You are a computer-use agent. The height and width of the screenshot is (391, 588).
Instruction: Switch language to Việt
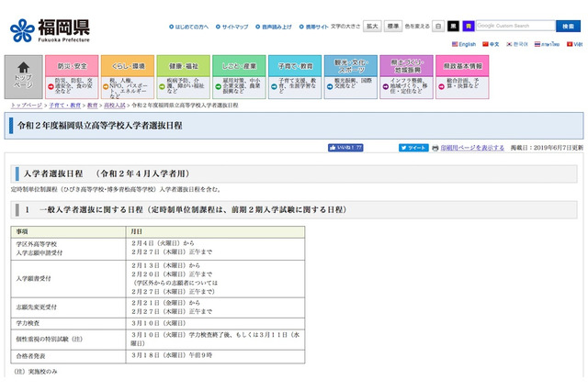pos(575,44)
